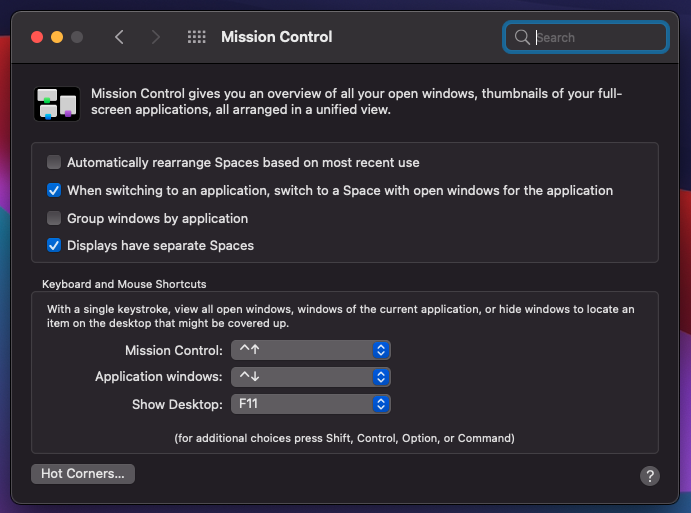The image size is (691, 513).
Task: Show all preferences grid icon
Action: pyautogui.click(x=197, y=37)
